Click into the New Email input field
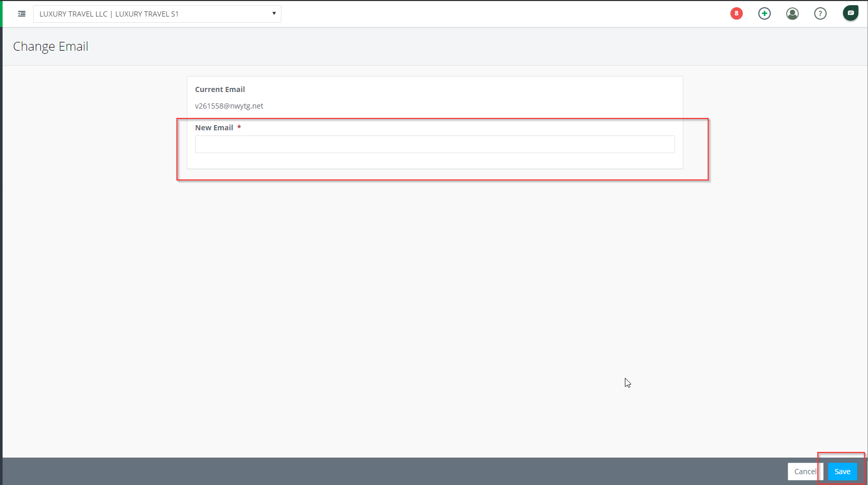This screenshot has height=485, width=868. (435, 144)
